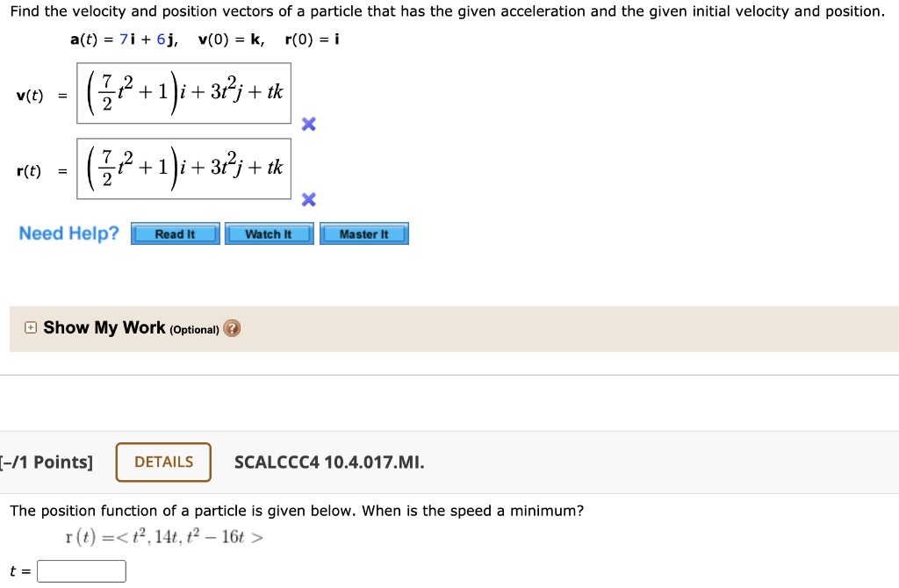Screen dimensions: 899x588
Task: Launch the Master It tutorial
Action: (x=364, y=234)
